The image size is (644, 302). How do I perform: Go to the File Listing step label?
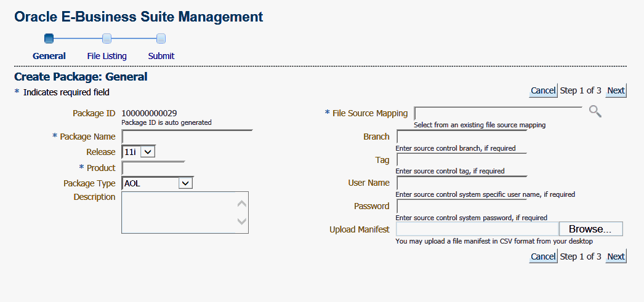[x=107, y=56]
